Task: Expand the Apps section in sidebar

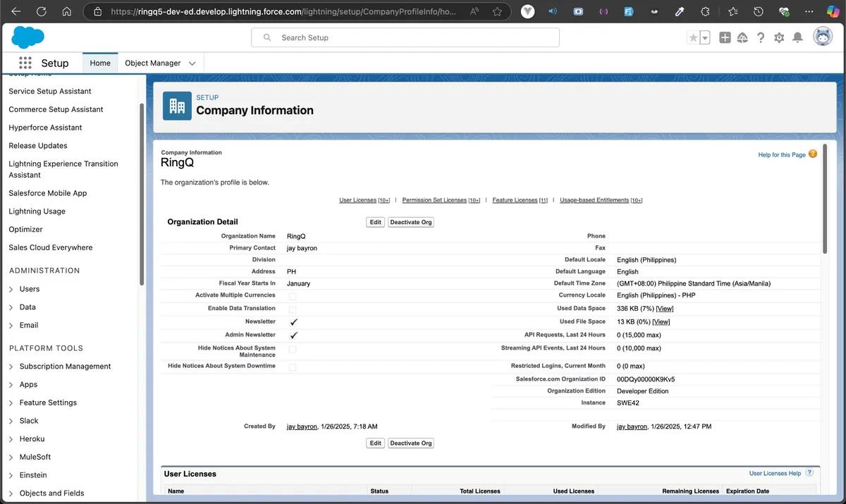Action: pos(11,385)
